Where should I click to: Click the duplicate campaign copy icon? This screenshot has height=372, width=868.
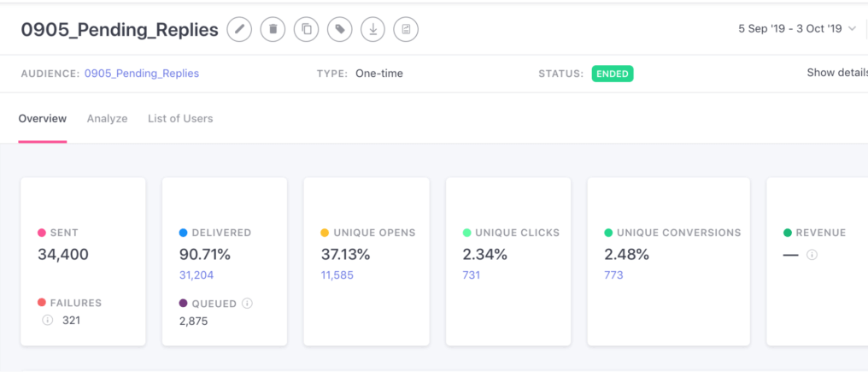coord(306,30)
